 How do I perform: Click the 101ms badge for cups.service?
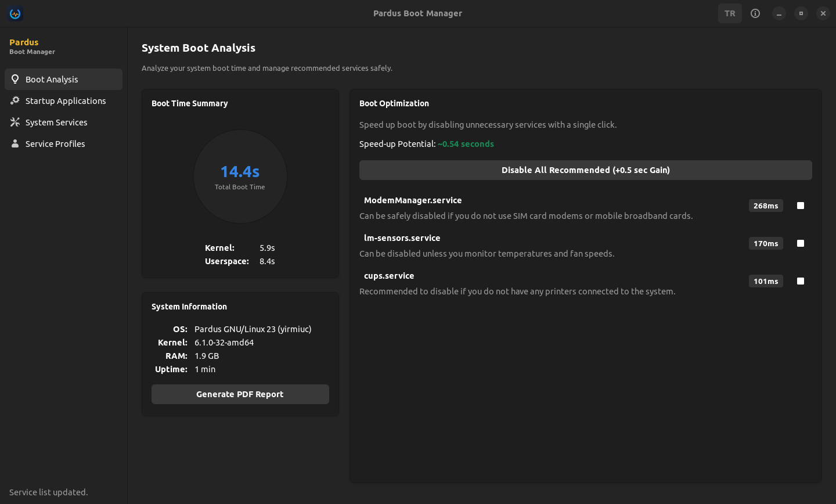(766, 281)
